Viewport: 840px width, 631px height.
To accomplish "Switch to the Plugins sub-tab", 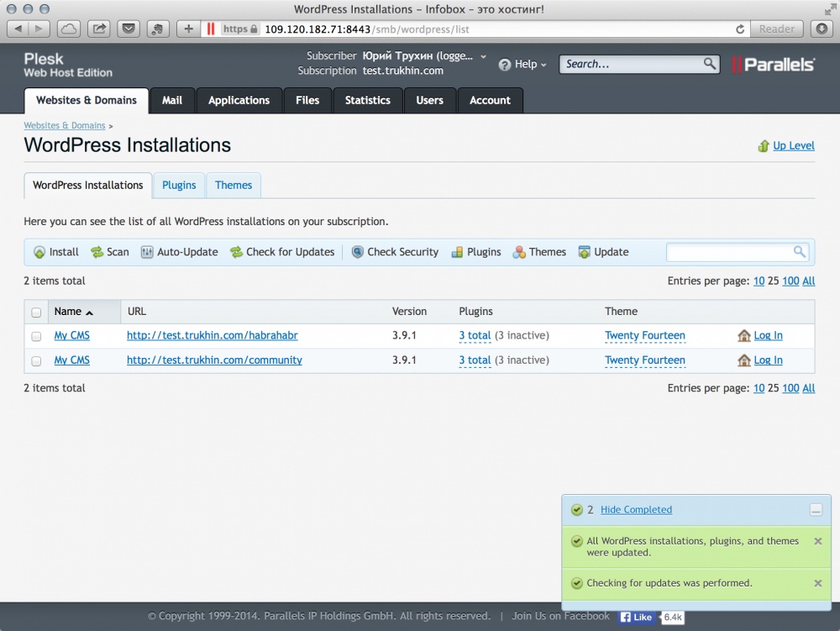I will pos(179,186).
